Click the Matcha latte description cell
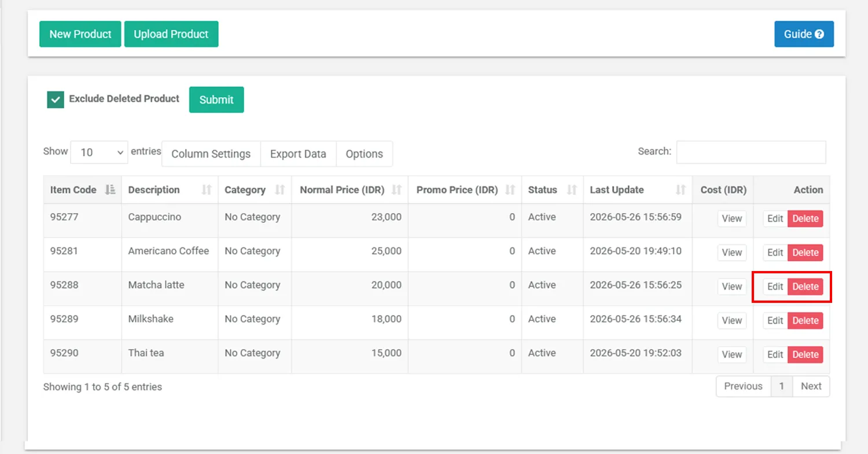This screenshot has height=454, width=868. tap(170, 289)
